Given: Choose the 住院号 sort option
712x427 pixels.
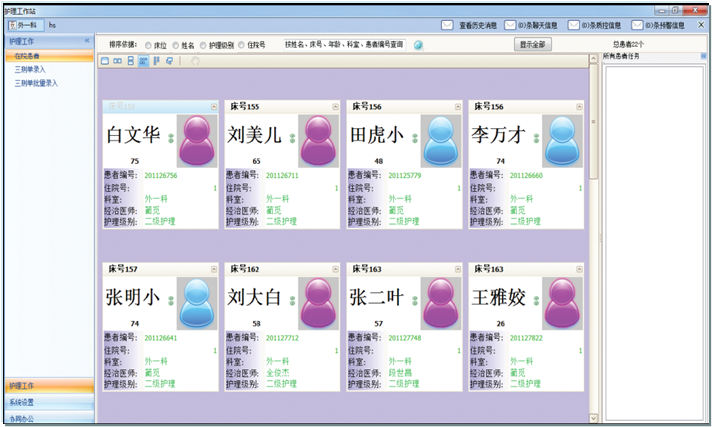Looking at the screenshot, I should (243, 45).
